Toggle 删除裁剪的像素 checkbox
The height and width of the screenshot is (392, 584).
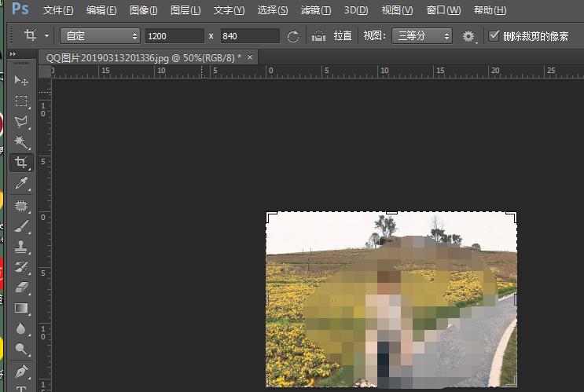(494, 35)
